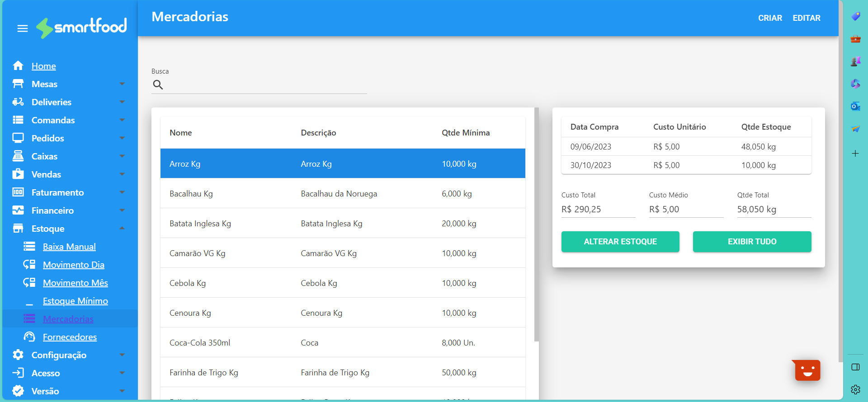Viewport: 868px width, 402px height.
Task: Click the Home house icon
Action: click(18, 66)
